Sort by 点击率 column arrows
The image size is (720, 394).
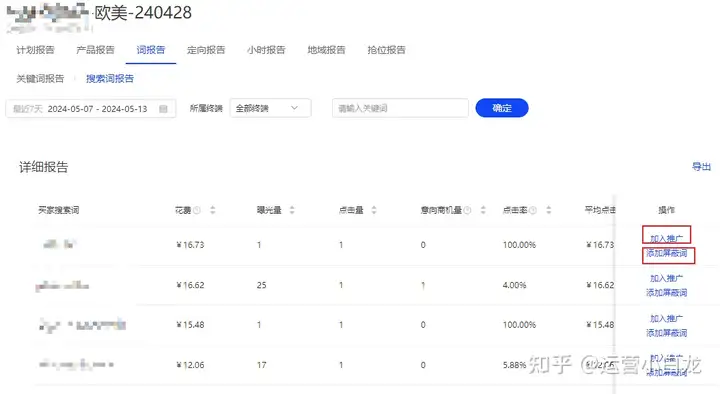548,210
